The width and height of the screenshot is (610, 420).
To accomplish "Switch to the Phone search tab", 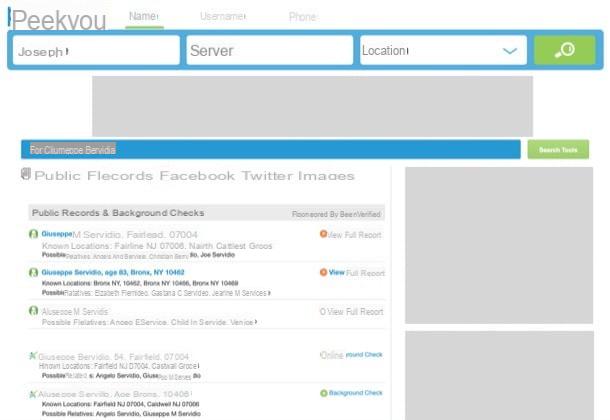I will coord(303,17).
